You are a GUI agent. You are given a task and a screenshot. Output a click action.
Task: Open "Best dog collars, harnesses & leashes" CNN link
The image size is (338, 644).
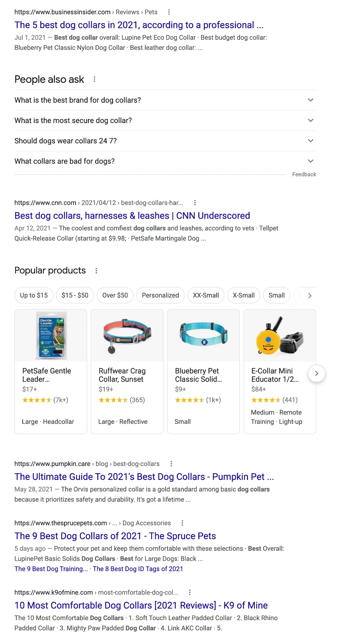point(132,216)
